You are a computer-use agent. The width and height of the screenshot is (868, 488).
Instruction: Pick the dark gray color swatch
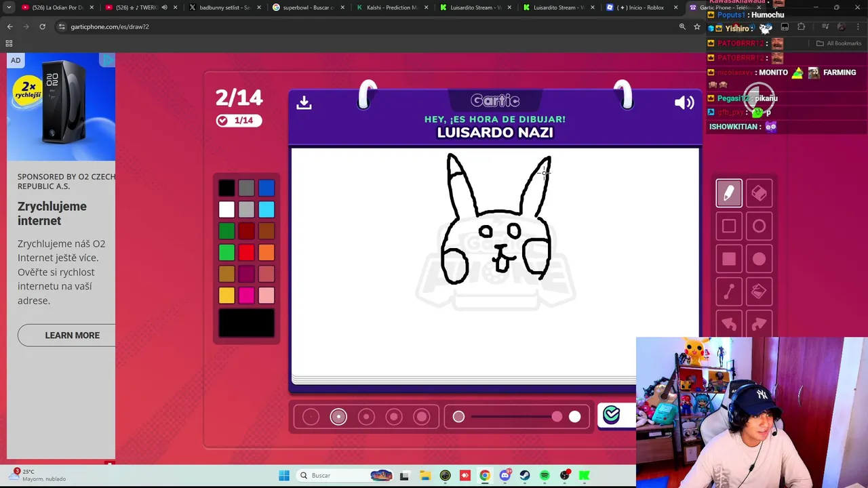pos(246,188)
